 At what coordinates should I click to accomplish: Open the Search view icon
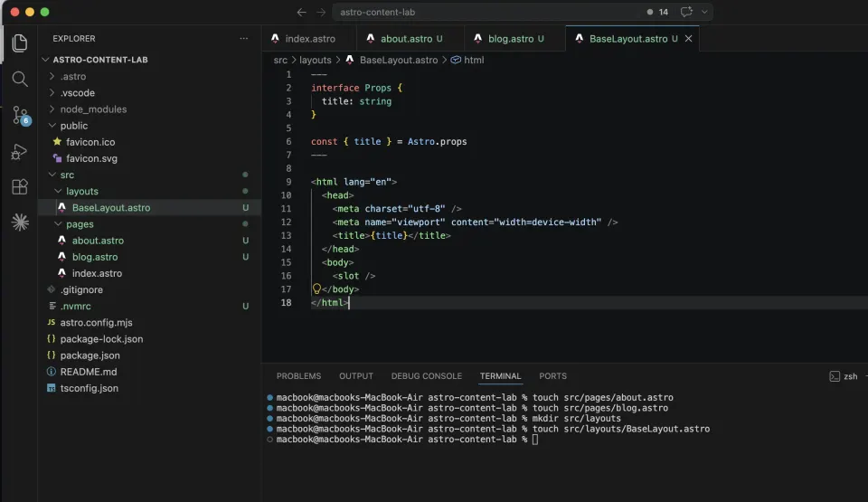tap(19, 79)
